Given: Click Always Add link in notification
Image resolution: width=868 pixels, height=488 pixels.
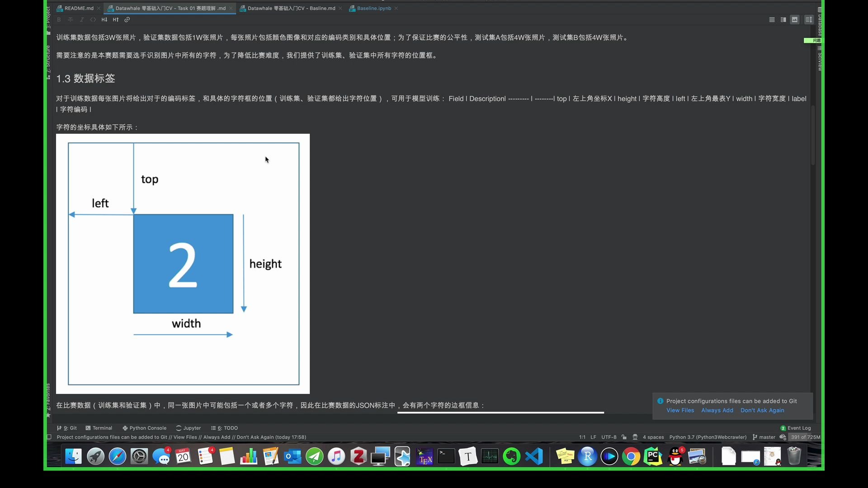Looking at the screenshot, I should (x=717, y=410).
